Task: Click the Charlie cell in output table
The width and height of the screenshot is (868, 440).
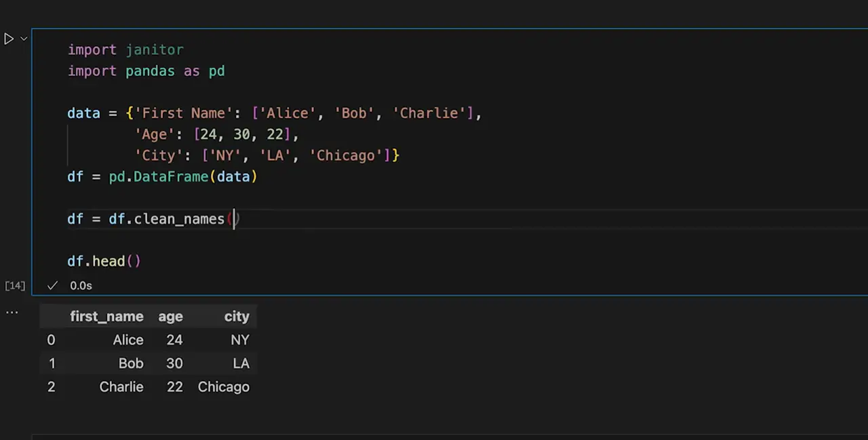Action: click(x=121, y=387)
